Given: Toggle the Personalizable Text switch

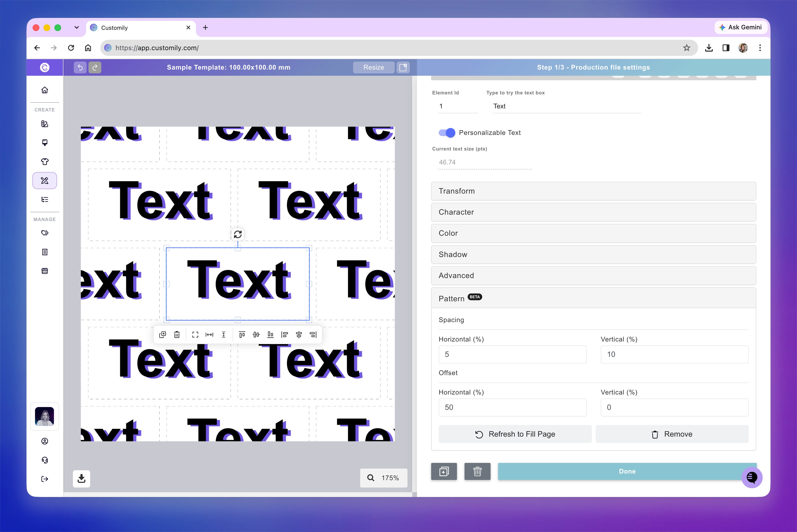Looking at the screenshot, I should coord(447,133).
